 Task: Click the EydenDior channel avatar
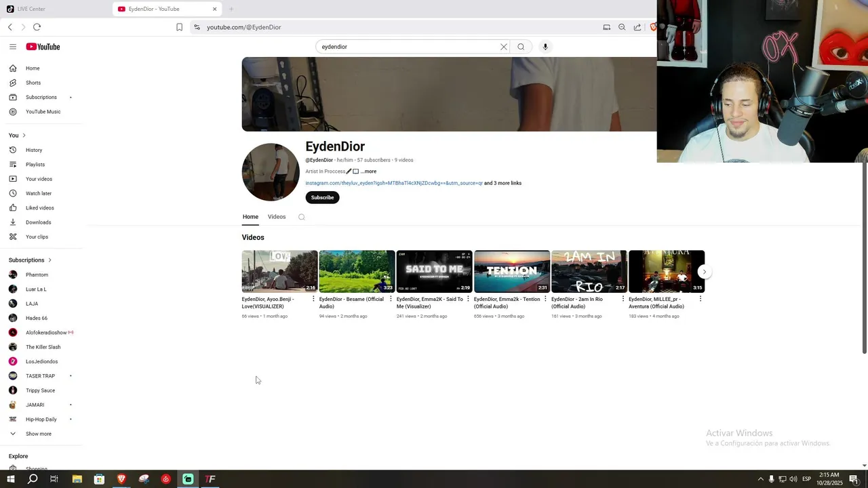(271, 172)
